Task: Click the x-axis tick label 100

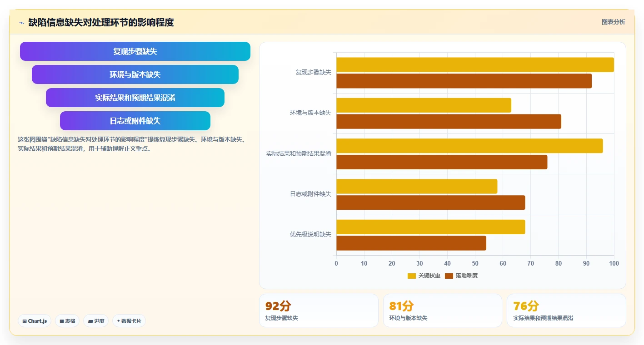Action: [x=614, y=263]
